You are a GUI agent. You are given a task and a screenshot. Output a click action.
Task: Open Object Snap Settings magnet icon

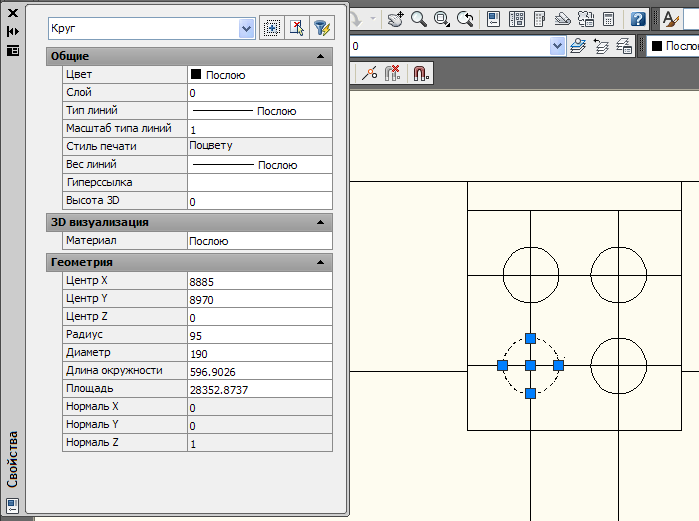tap(421, 73)
